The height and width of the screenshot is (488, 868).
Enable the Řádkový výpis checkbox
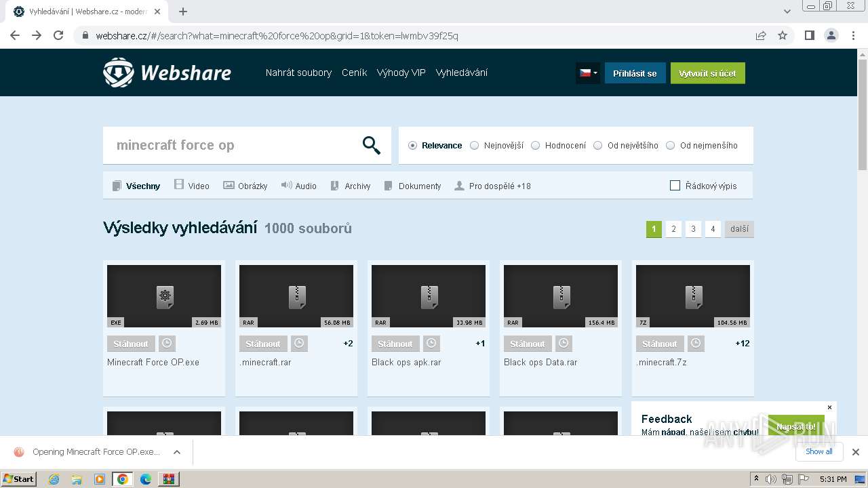[675, 186]
